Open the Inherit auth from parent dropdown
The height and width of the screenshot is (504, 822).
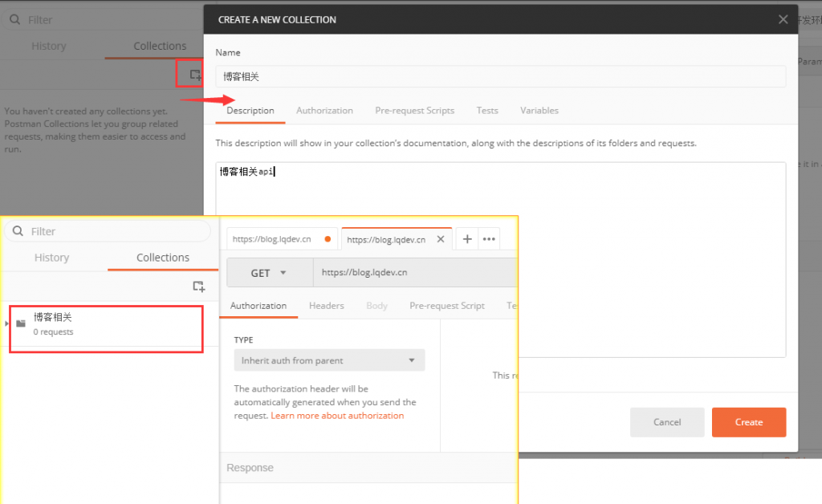pos(329,360)
